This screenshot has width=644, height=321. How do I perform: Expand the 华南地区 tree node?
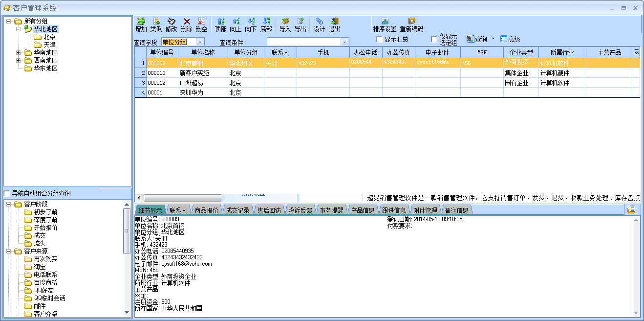tap(19, 52)
